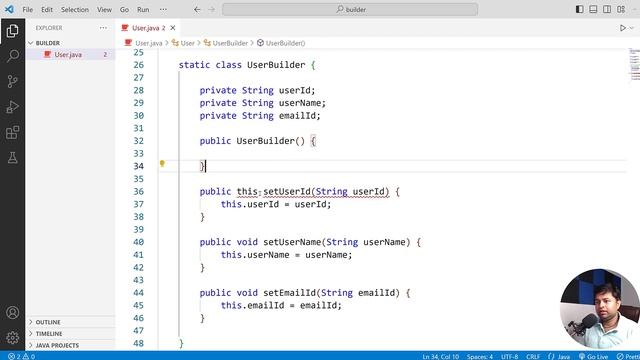The height and width of the screenshot is (360, 640).
Task: Click the underlined 'this' on line 36
Action: coord(247,191)
